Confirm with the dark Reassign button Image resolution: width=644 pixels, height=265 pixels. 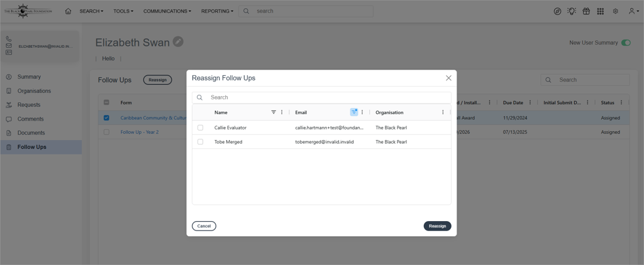438,226
